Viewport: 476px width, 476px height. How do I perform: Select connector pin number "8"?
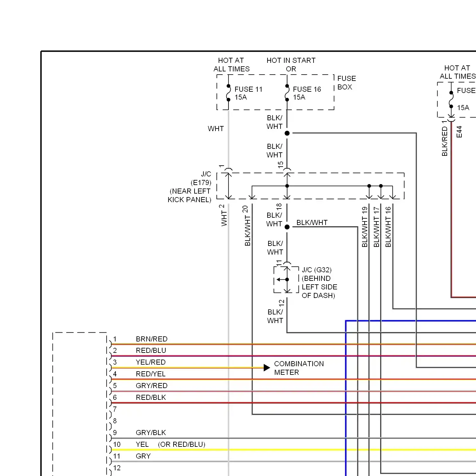tap(115, 421)
